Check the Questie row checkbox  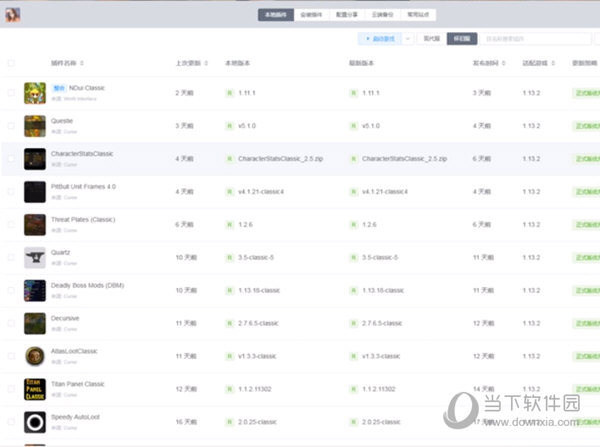pyautogui.click(x=11, y=126)
